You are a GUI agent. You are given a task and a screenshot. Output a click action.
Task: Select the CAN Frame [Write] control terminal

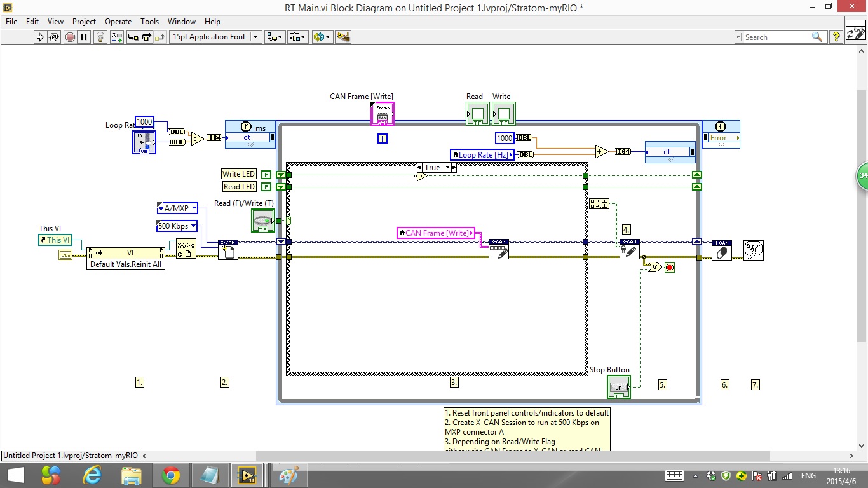(x=383, y=114)
